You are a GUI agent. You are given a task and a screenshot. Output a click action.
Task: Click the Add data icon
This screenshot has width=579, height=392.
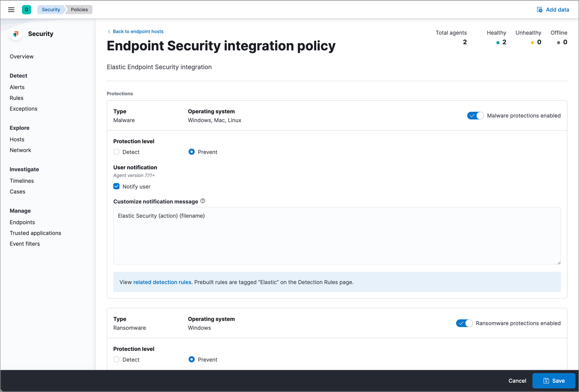[x=539, y=10]
